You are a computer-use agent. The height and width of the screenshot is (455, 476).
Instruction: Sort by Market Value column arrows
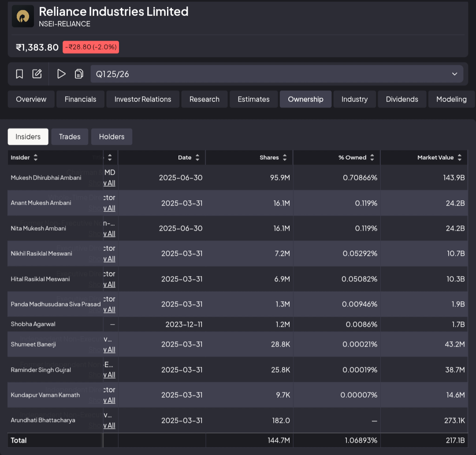point(460,157)
